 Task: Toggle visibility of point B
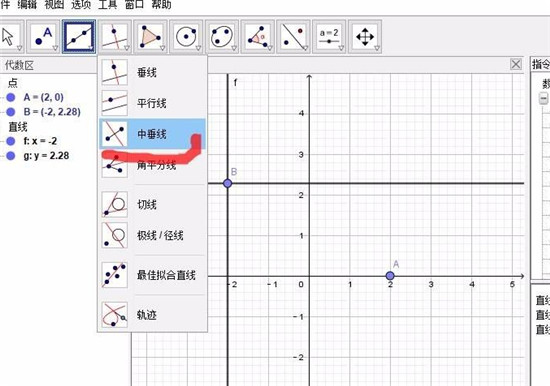point(11,112)
